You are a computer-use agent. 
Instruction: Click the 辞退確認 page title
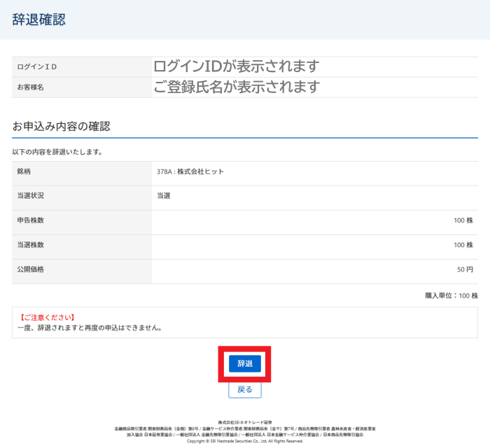(x=39, y=20)
